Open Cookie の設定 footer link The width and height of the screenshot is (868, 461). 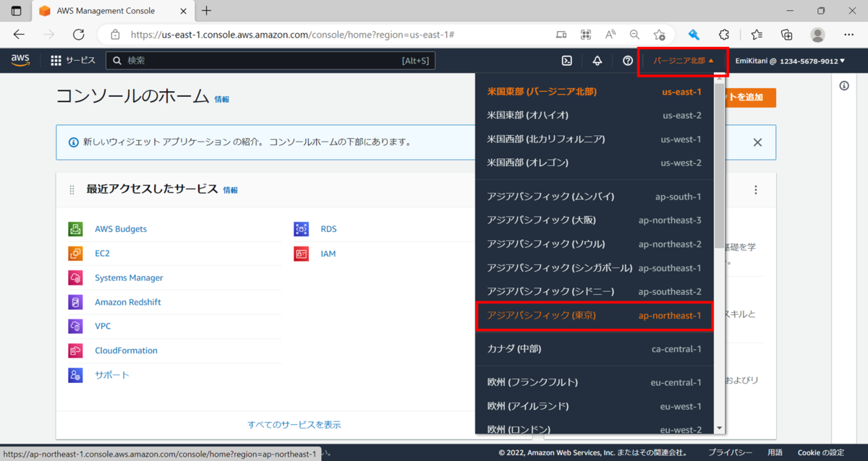821,452
